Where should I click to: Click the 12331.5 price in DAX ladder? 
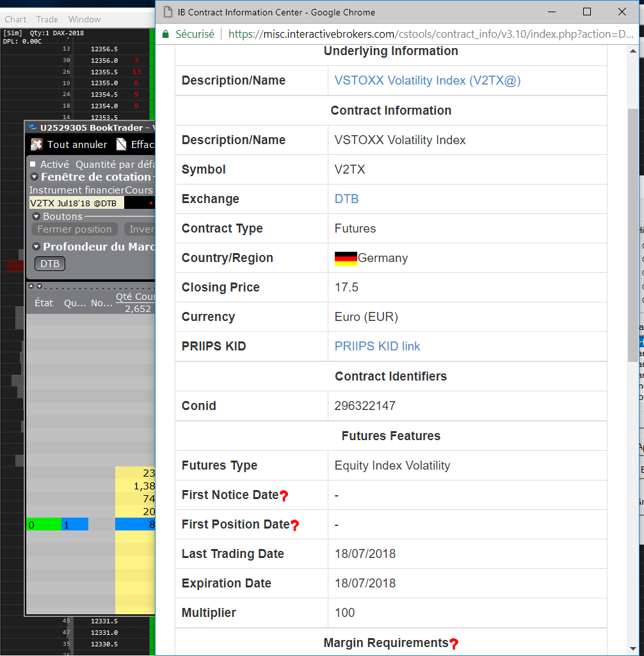pyautogui.click(x=104, y=621)
